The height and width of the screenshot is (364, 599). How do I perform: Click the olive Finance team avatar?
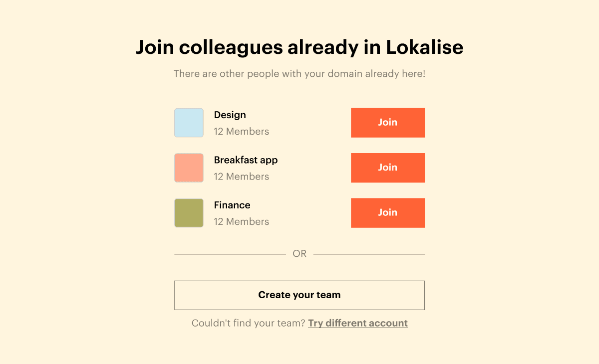pos(189,213)
